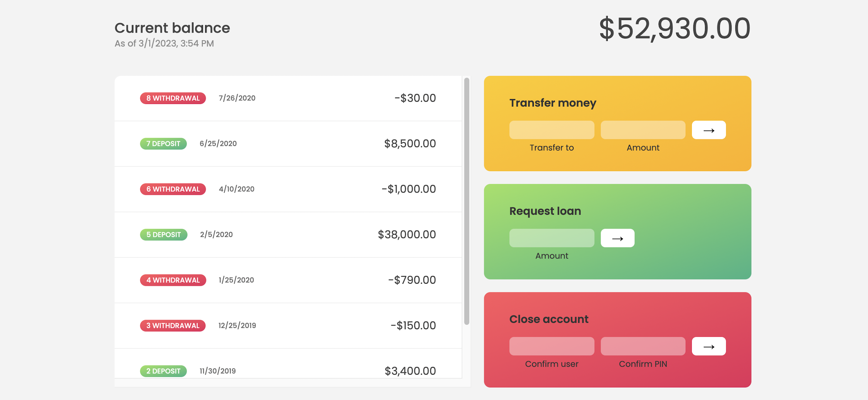Click the 7 DEPOSIT badge
Screen dimensions: 868x400
(164, 143)
